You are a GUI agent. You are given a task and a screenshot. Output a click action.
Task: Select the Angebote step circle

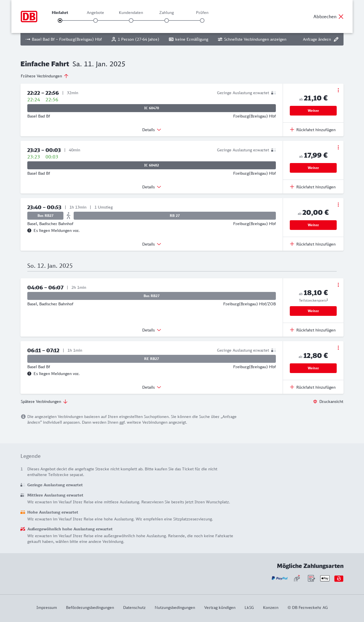(96, 20)
